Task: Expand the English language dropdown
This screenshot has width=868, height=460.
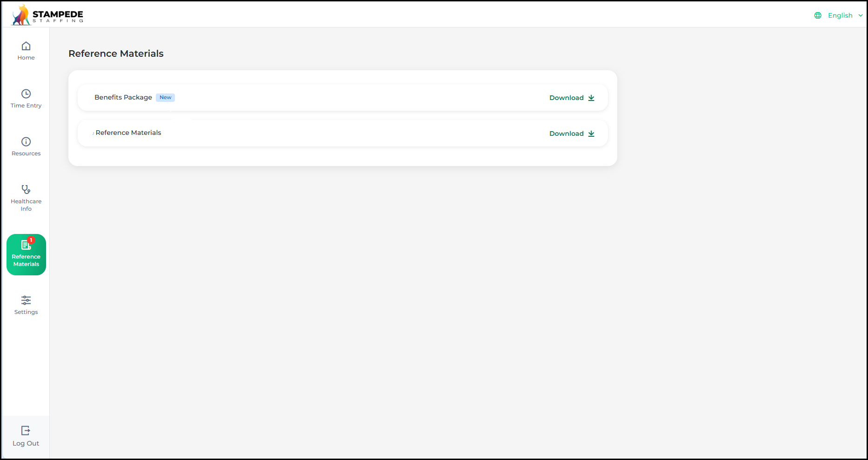Action: pyautogui.click(x=839, y=15)
